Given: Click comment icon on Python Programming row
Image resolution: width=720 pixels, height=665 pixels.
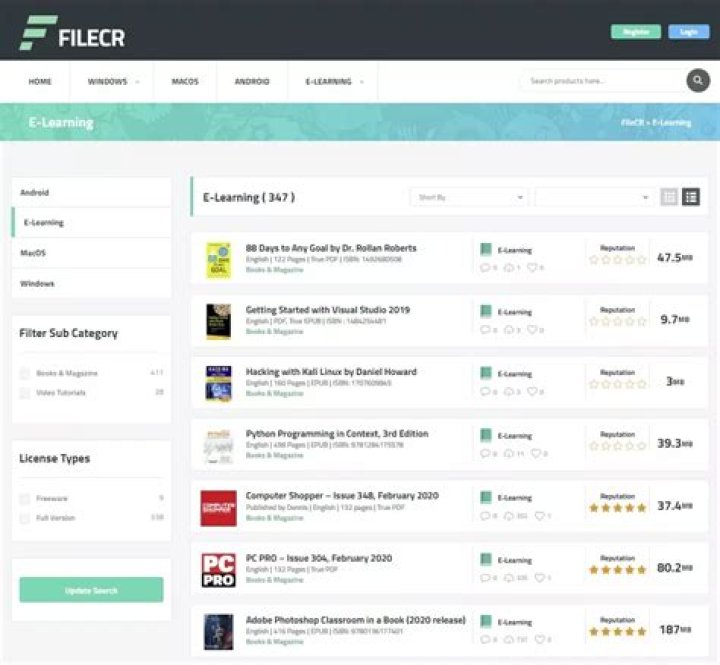Looking at the screenshot, I should click(x=485, y=453).
